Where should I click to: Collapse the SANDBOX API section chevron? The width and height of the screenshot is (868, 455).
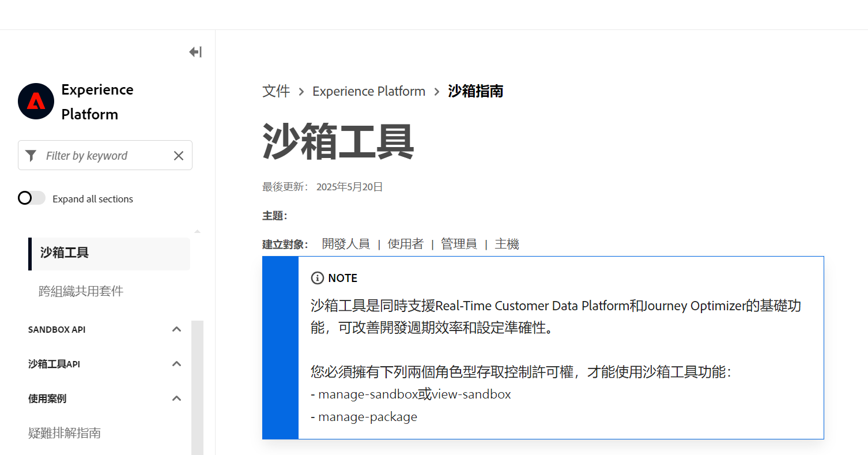(x=177, y=329)
